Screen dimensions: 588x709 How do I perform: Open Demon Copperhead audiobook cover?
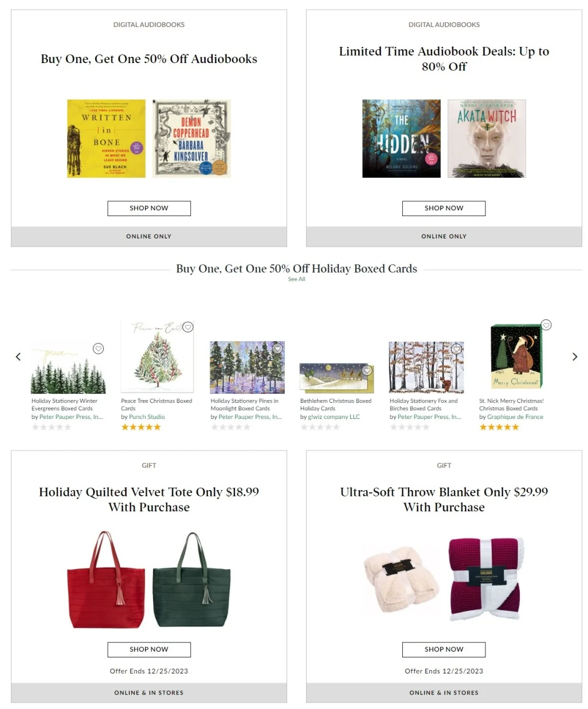pos(192,139)
